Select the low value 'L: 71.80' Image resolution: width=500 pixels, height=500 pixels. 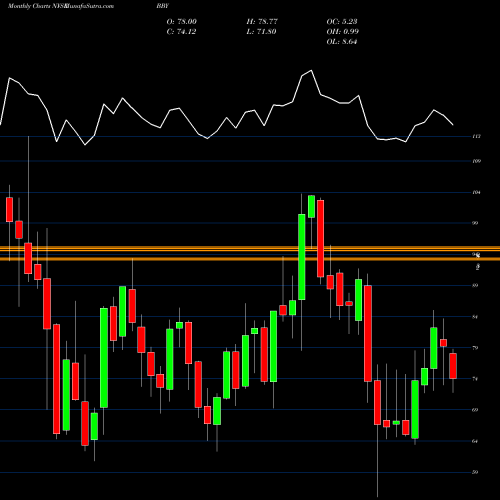pyautogui.click(x=261, y=32)
